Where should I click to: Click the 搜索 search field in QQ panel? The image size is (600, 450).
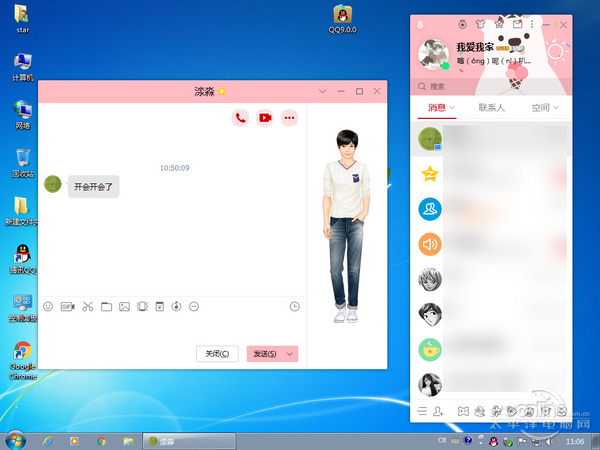[x=491, y=86]
